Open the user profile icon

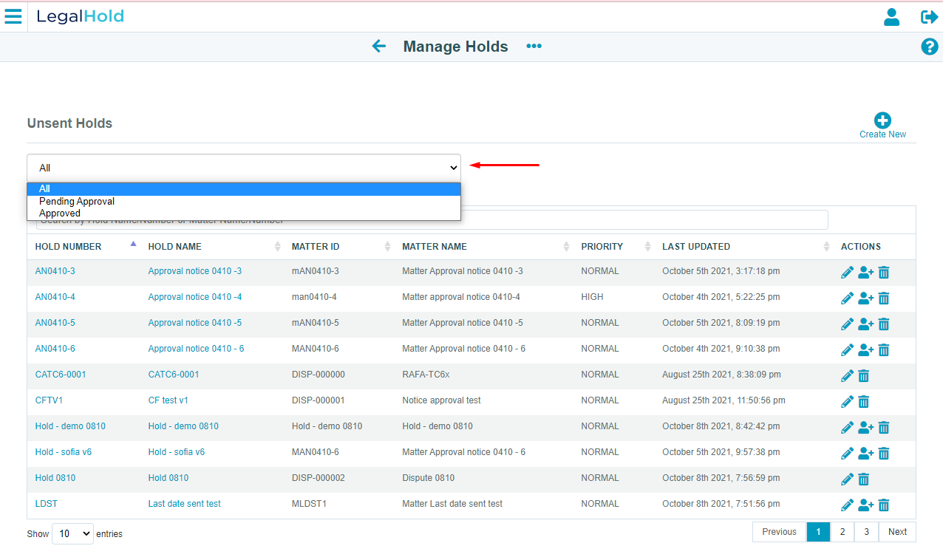(892, 17)
